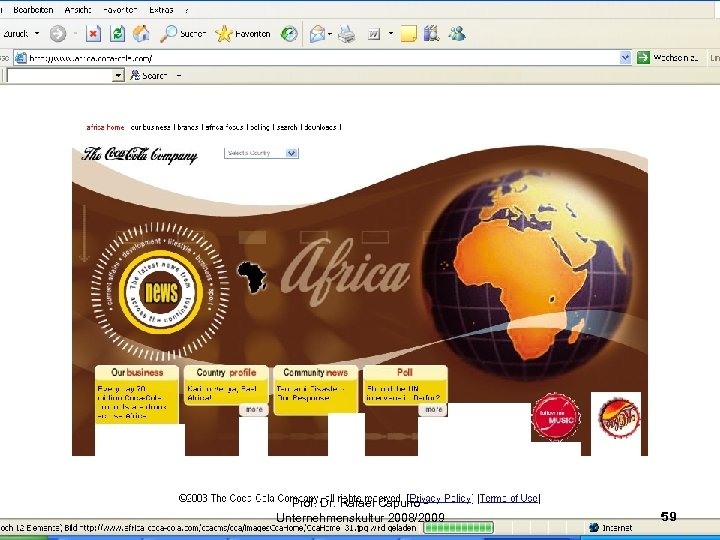Open the search navigation link

(287, 127)
